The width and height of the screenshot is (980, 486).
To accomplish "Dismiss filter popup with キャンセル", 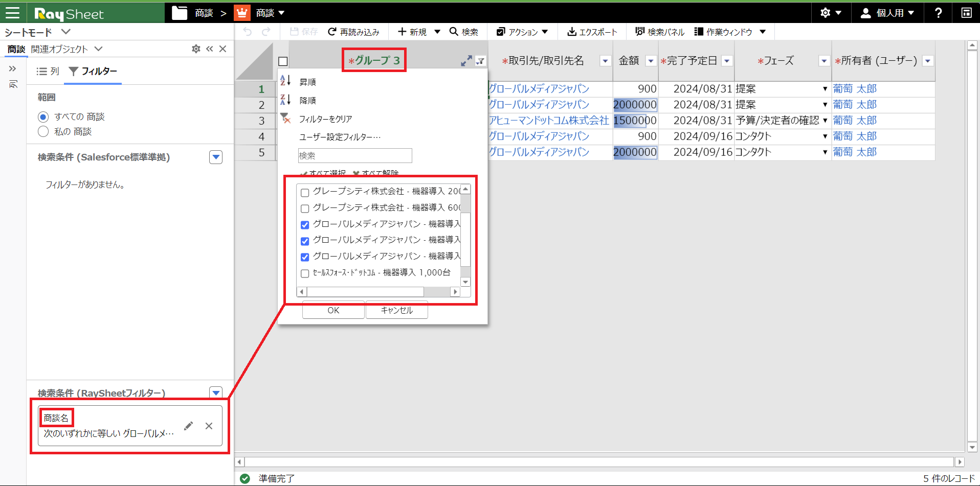I will click(397, 310).
